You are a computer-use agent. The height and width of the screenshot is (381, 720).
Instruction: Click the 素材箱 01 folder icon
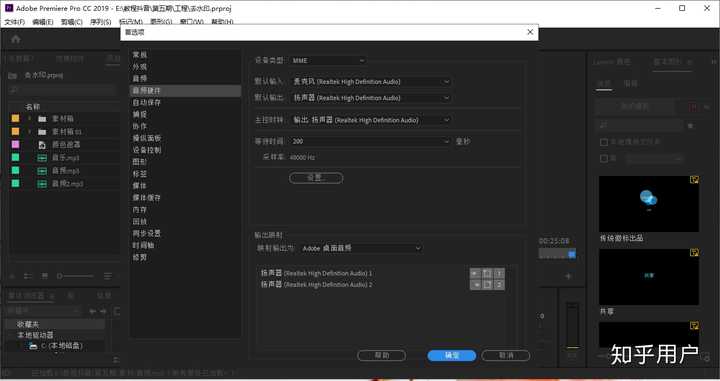(x=42, y=132)
